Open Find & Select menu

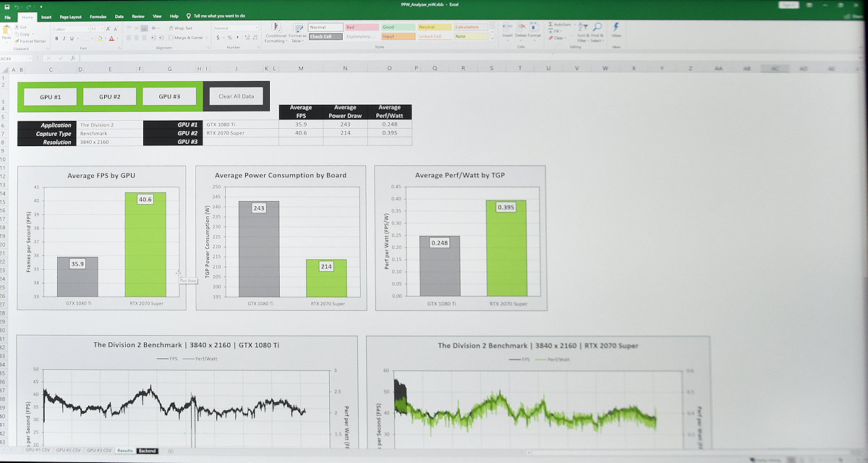point(597,33)
